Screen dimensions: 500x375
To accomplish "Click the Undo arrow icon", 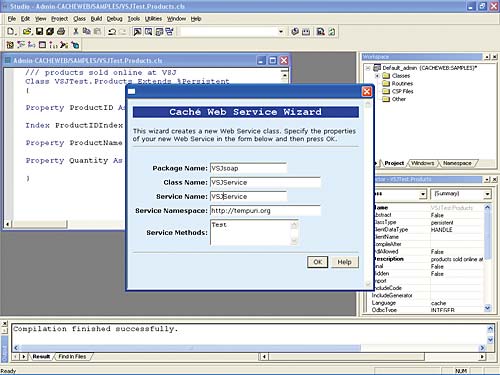I will [112, 32].
